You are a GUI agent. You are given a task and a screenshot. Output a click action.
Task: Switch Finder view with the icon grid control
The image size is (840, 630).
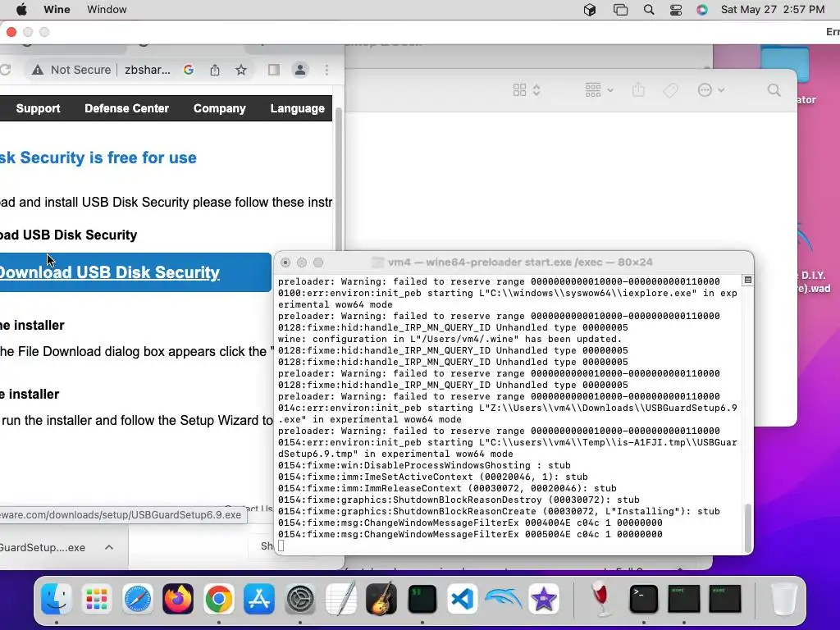click(x=526, y=90)
